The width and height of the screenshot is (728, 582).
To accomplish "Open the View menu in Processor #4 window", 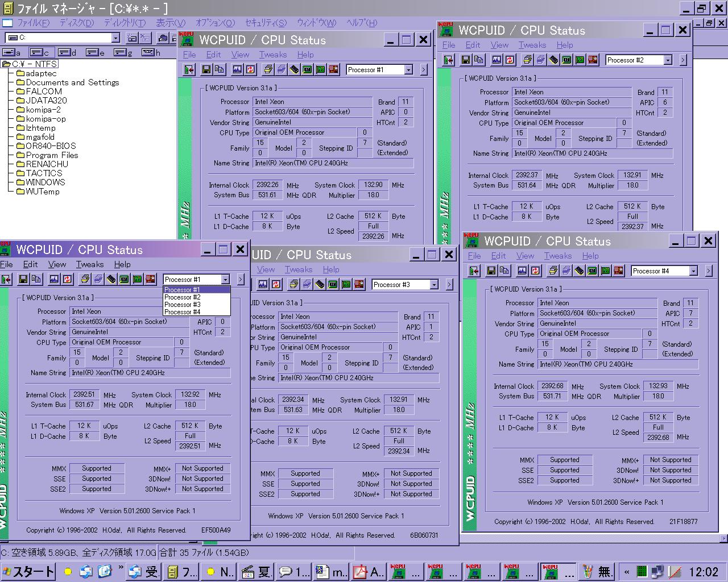I will pos(525,256).
